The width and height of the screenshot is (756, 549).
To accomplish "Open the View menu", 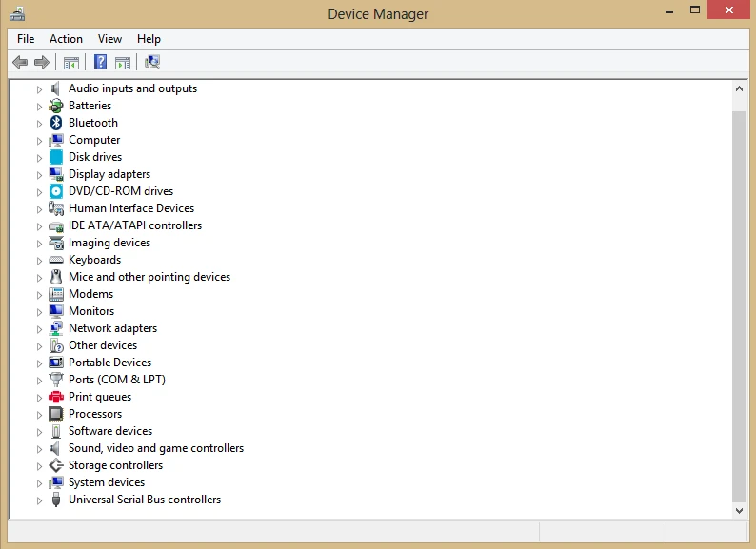I will [x=109, y=39].
